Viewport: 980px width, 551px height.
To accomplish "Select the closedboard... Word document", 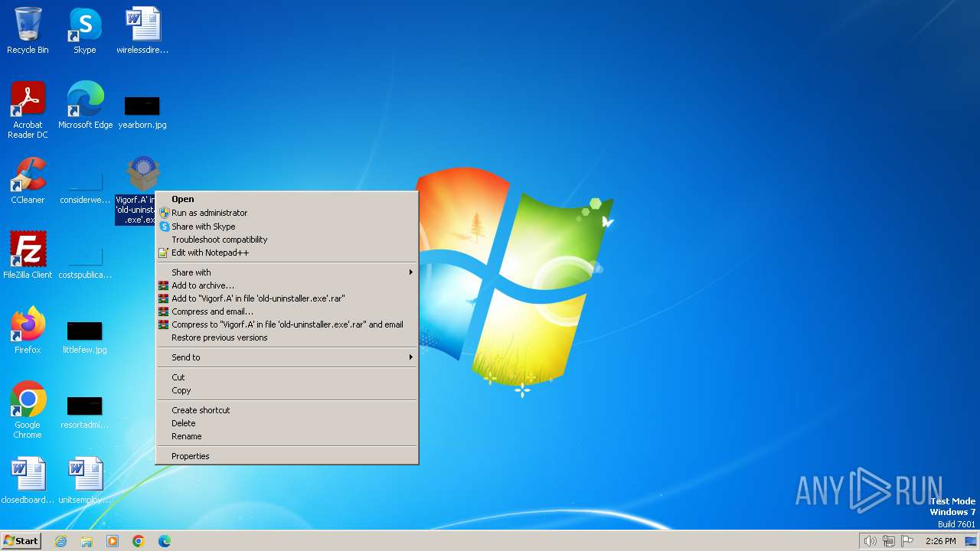I will (x=28, y=481).
